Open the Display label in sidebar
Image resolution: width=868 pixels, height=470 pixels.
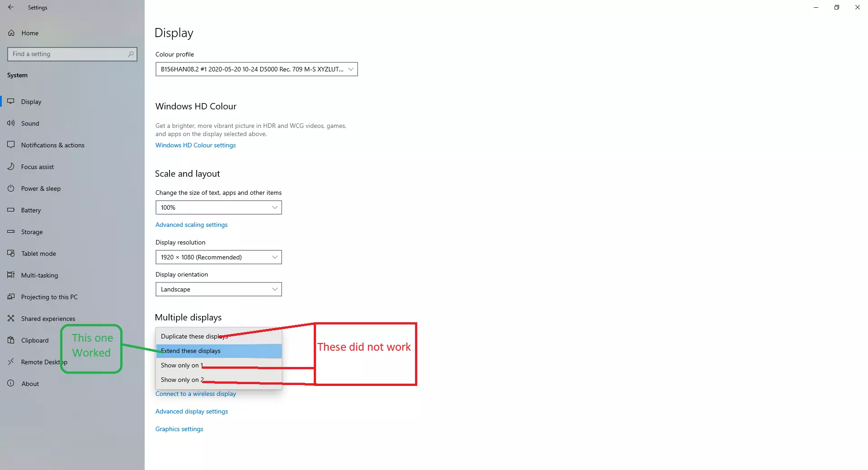click(31, 102)
